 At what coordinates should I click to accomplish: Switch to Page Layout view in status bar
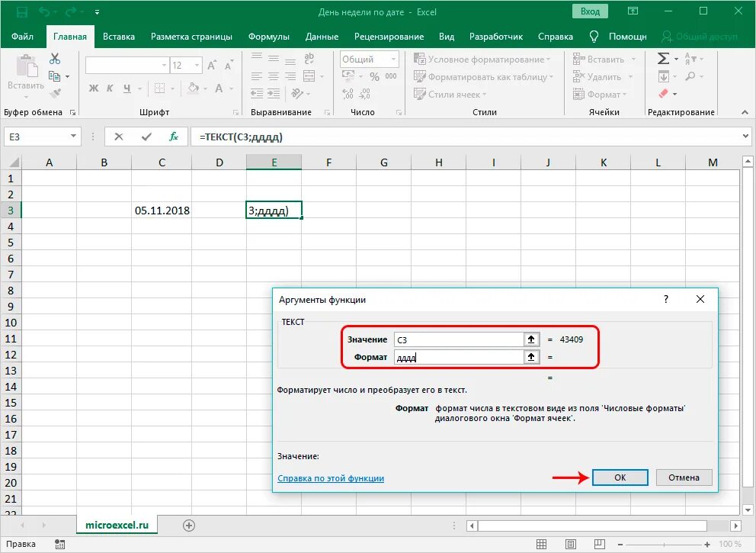[x=570, y=545]
